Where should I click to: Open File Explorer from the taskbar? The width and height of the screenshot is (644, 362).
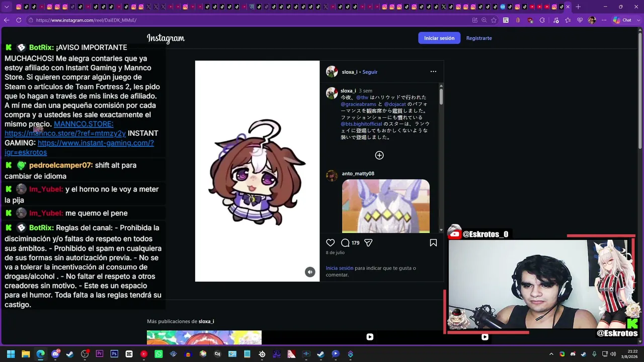(x=26, y=354)
